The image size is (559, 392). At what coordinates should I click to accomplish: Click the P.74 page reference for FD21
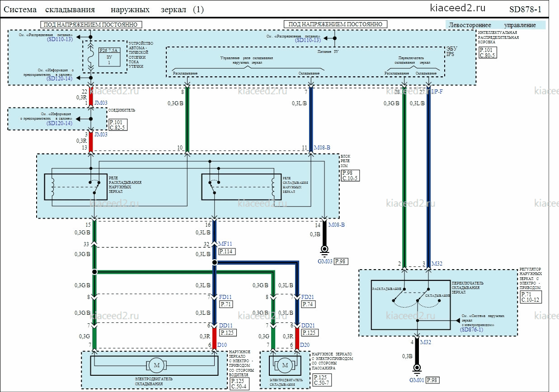(309, 304)
